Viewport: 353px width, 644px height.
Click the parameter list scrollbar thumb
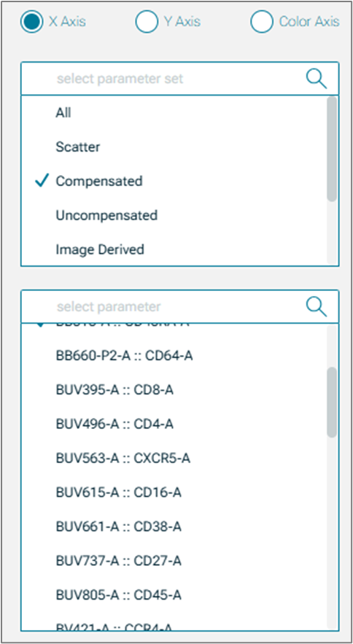[332, 402]
